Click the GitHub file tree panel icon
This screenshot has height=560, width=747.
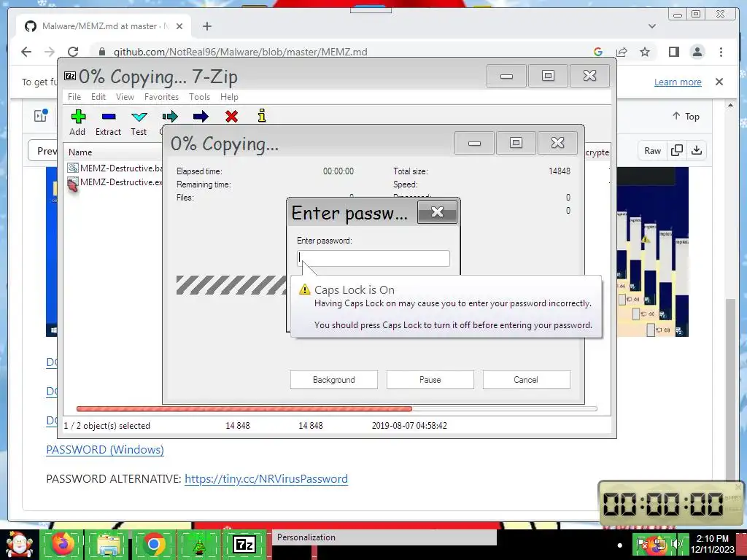click(x=41, y=116)
